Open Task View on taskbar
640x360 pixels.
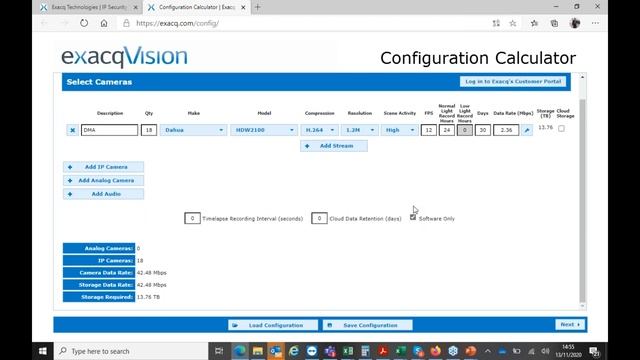point(219,351)
